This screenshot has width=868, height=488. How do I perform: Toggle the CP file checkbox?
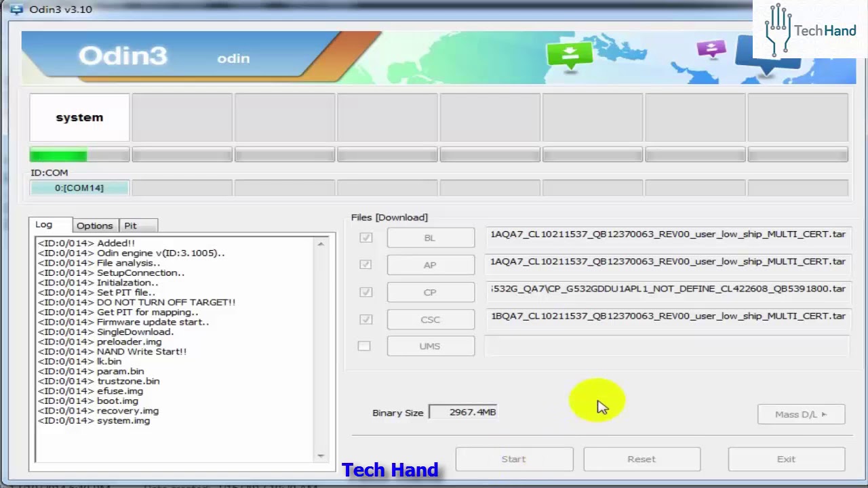(x=366, y=292)
